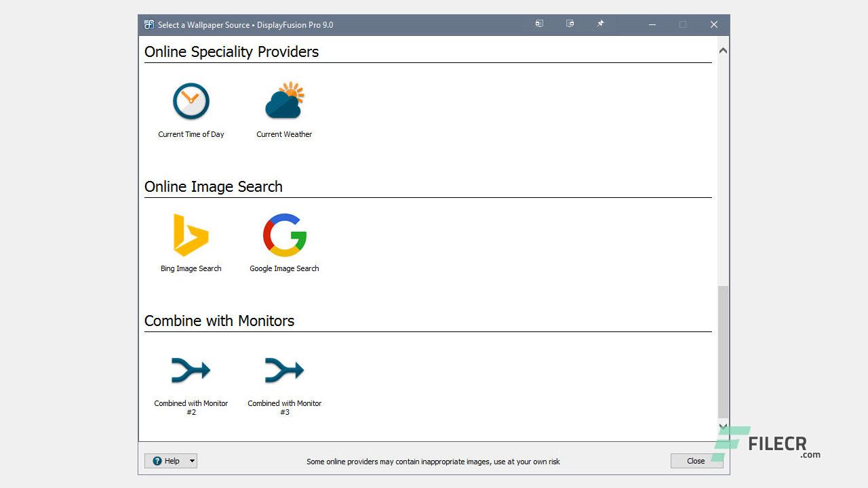Click the DisplayFusion app icon in title bar
This screenshot has height=488, width=868.
149,25
